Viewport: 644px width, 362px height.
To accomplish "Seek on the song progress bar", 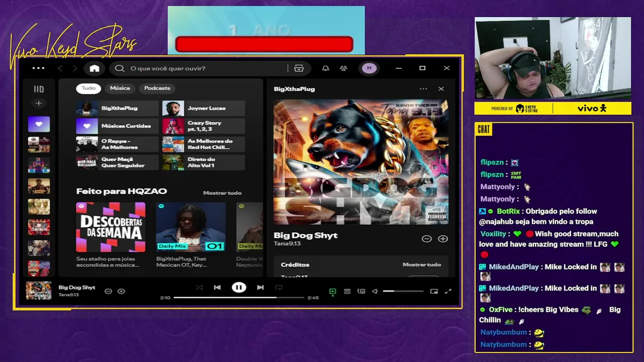I will click(x=239, y=298).
